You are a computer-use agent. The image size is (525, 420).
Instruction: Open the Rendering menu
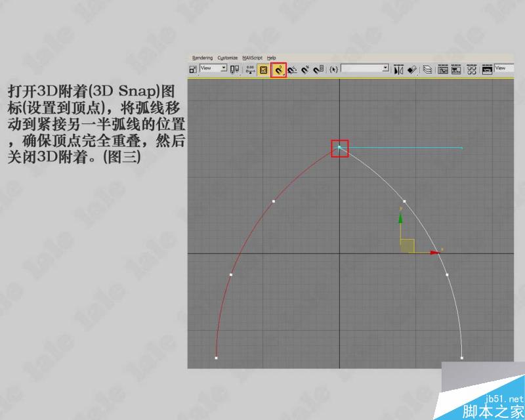[203, 57]
